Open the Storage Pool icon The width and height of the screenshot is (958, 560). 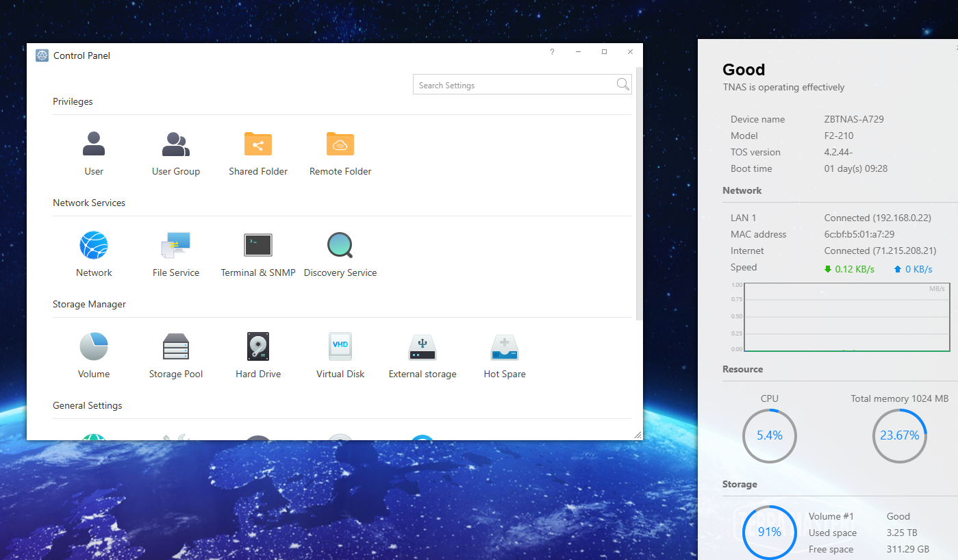[176, 346]
